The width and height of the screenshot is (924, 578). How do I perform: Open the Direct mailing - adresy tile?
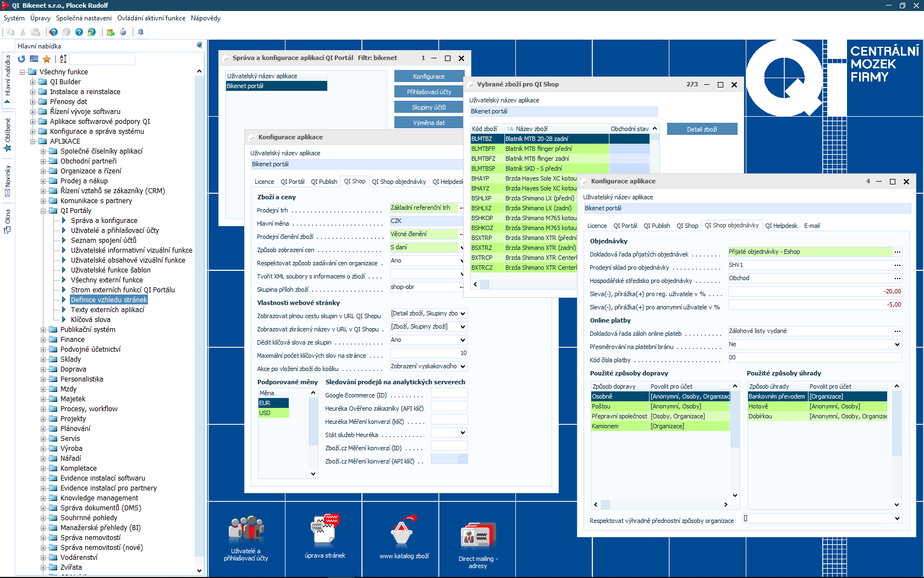click(477, 543)
